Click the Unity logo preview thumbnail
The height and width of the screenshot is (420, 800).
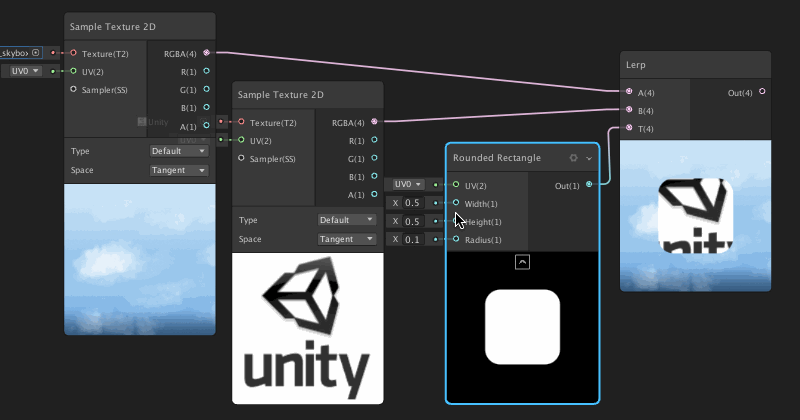(x=308, y=328)
